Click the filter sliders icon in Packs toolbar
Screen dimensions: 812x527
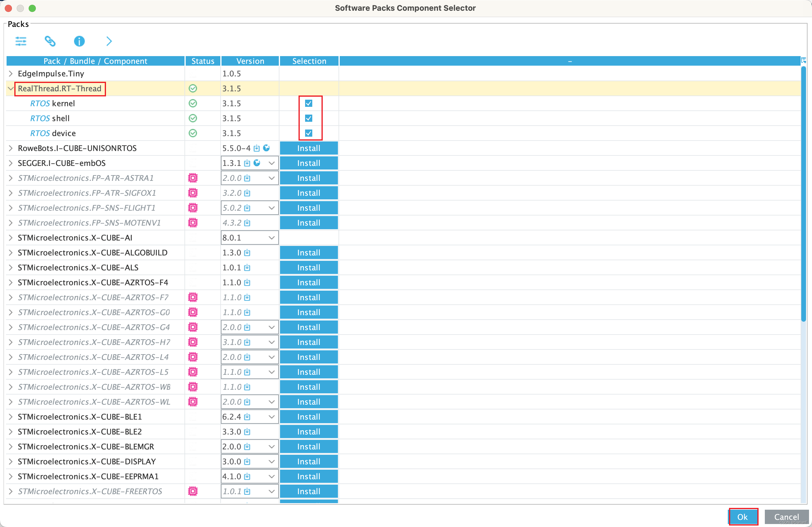(x=21, y=41)
